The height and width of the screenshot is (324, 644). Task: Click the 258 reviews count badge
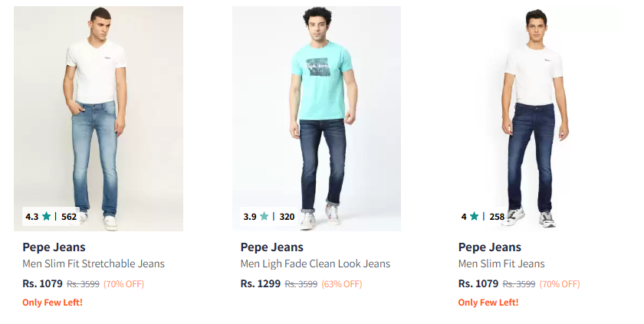[497, 217]
